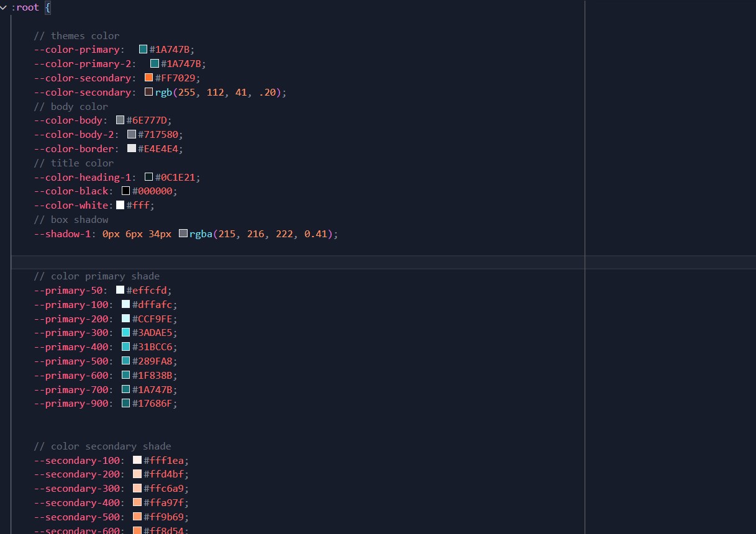This screenshot has height=534, width=756.
Task: Open the rgba shadow color preview
Action: tap(183, 233)
